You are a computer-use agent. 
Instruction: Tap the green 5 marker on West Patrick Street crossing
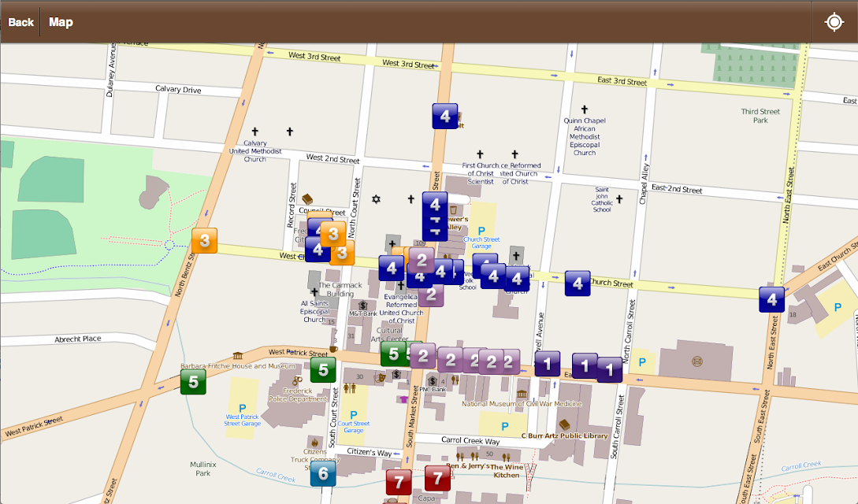(x=193, y=382)
